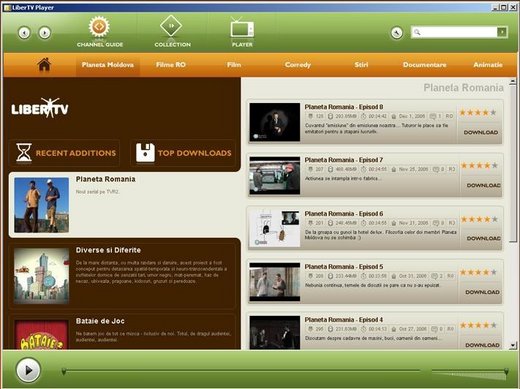Download Planeta Romania Episod 7

pyautogui.click(x=483, y=185)
